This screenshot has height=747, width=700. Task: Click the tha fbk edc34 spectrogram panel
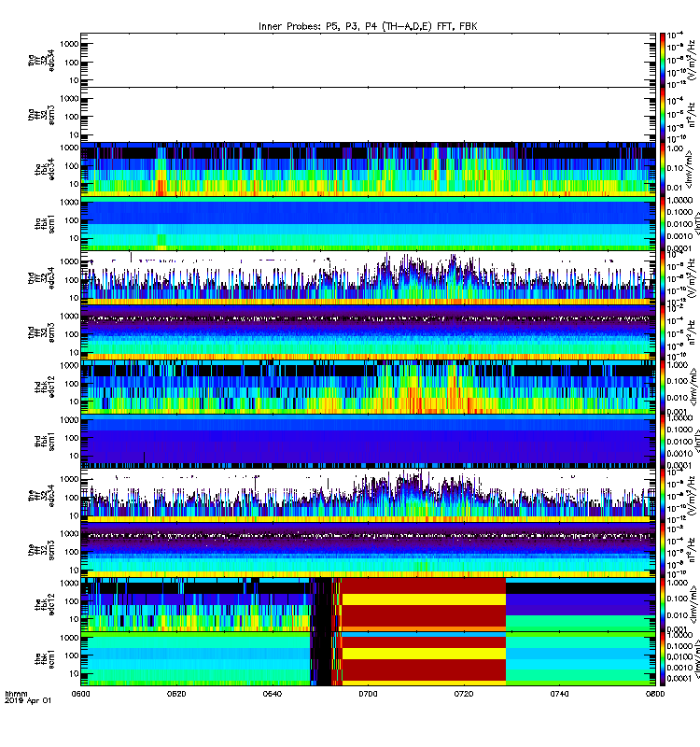368,169
